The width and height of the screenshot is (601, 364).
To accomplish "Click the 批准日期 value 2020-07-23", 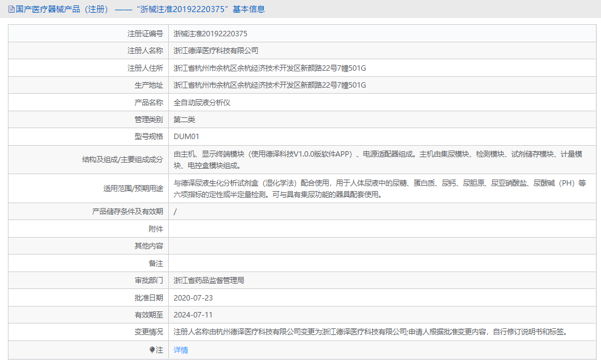I will tap(197, 297).
